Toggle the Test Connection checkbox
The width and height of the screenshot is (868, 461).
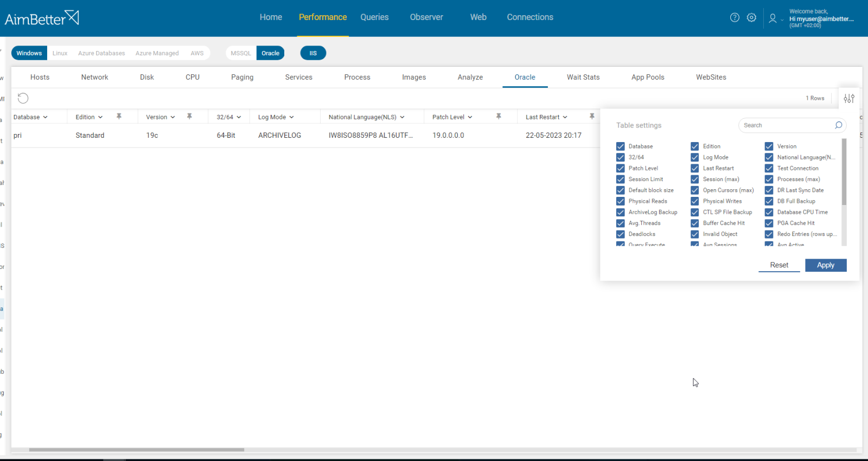point(769,168)
